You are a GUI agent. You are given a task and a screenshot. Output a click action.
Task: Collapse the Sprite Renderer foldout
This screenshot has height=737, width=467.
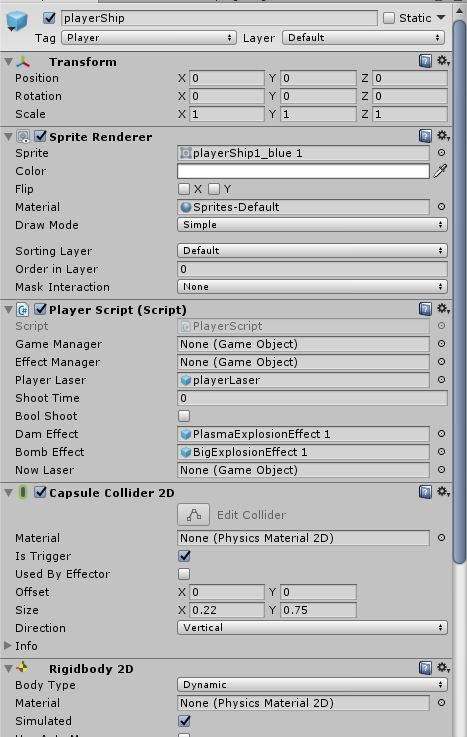(8, 137)
